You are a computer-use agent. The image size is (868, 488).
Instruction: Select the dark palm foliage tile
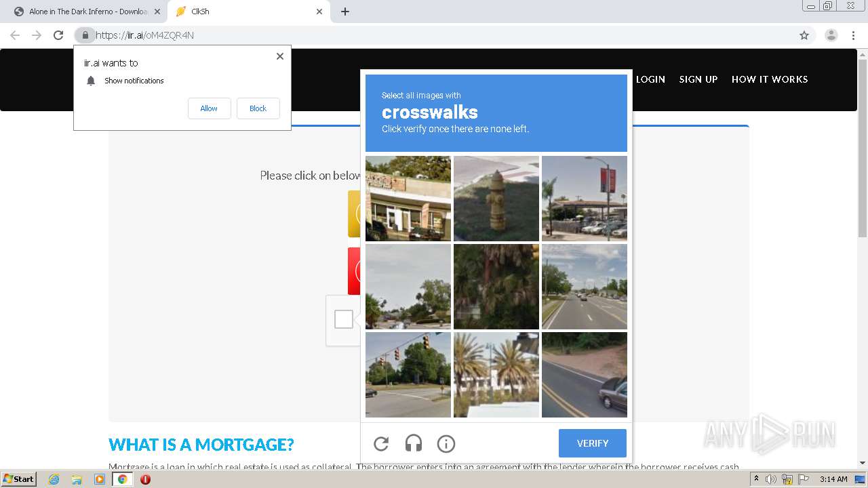496,287
